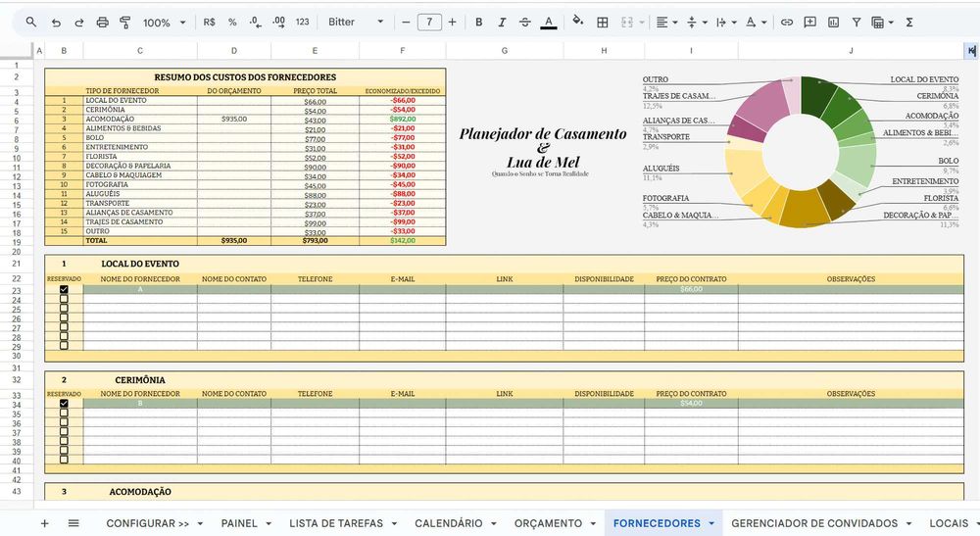Open the fill color picker
Screen dimensions: 980x536
pos(578,22)
